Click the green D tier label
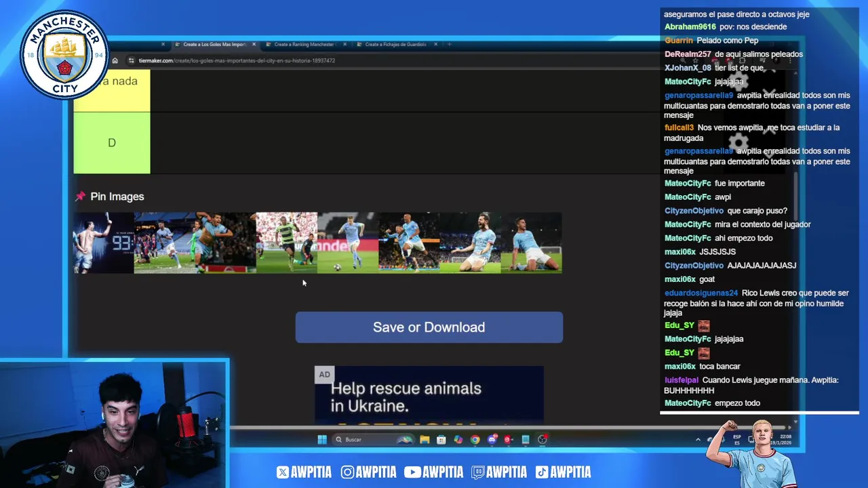Screen dimensions: 868x488 (x=112, y=143)
